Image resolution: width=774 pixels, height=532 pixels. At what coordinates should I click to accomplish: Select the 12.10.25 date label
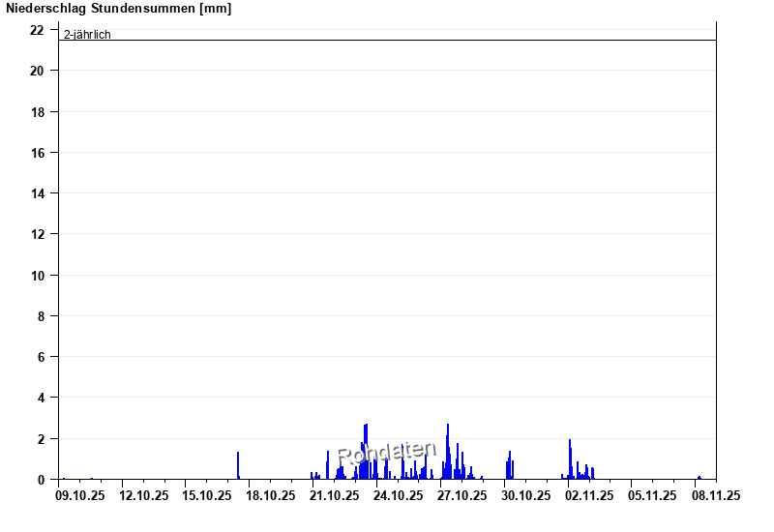coord(144,495)
